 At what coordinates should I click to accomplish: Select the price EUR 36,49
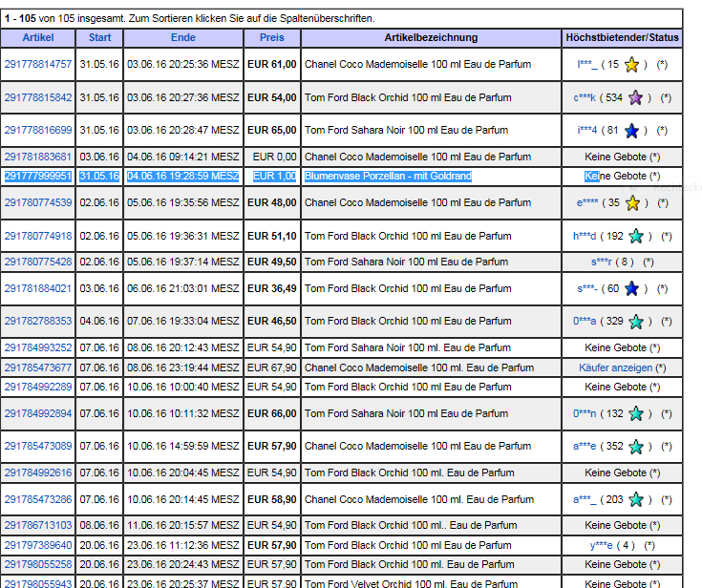272,288
